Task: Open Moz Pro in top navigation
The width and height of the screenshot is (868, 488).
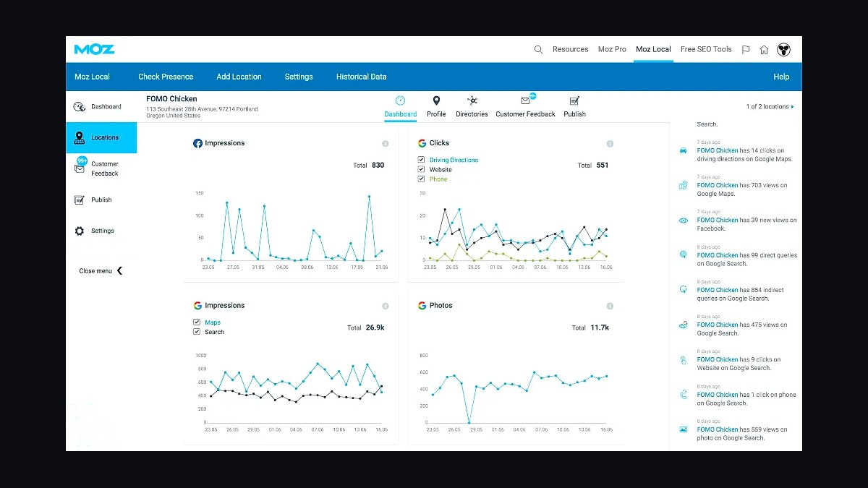Action: click(612, 49)
